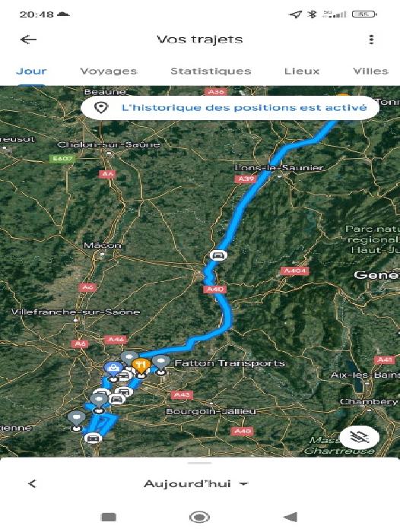Expand the Aujourd'hui date dropdown
This screenshot has width=400, height=532.
click(x=196, y=484)
